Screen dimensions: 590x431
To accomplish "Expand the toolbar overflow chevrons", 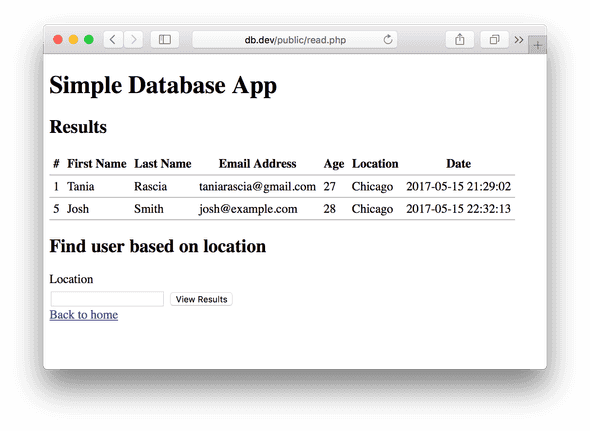I will tap(519, 40).
